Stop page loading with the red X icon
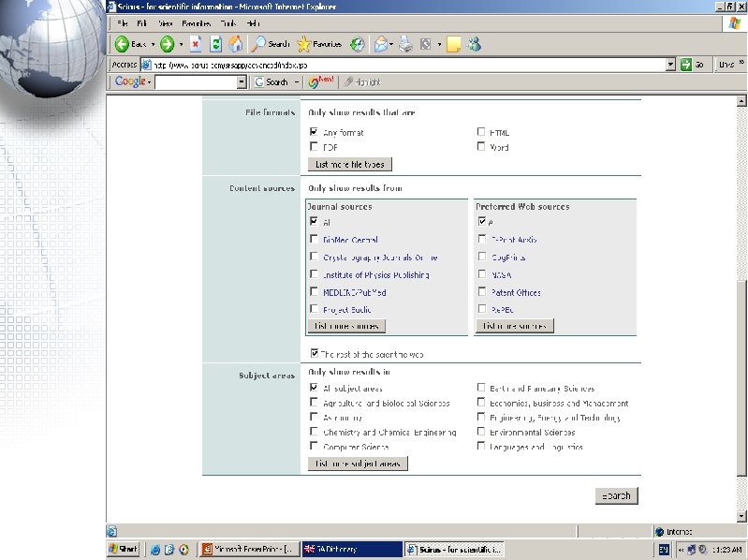The height and width of the screenshot is (560, 748). pos(196,44)
